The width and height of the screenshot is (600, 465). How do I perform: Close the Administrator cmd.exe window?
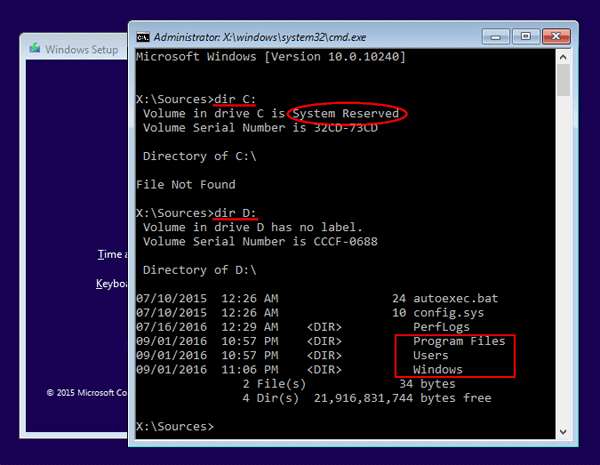(555, 35)
